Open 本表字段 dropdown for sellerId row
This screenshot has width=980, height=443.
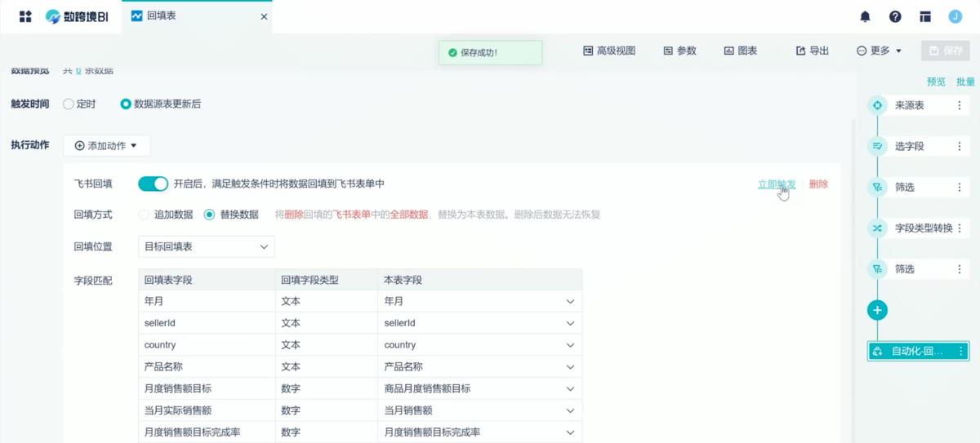[570, 323]
